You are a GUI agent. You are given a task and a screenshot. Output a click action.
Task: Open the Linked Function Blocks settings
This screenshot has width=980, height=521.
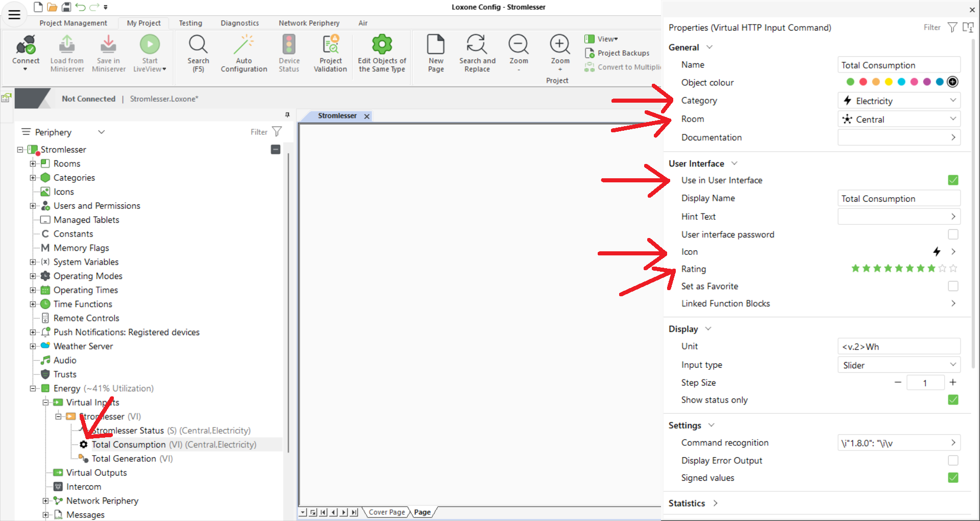pos(952,303)
